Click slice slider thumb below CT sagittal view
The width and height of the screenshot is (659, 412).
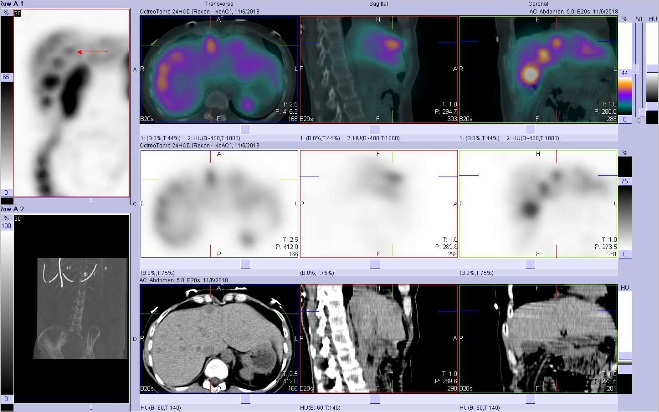[375, 399]
